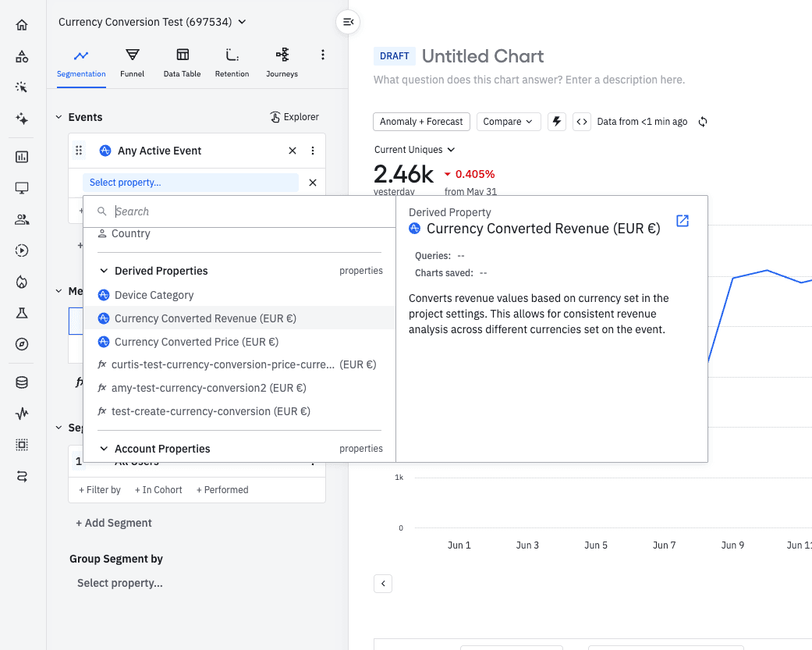The height and width of the screenshot is (650, 812).
Task: Open the Journeys chart type
Action: 282,62
